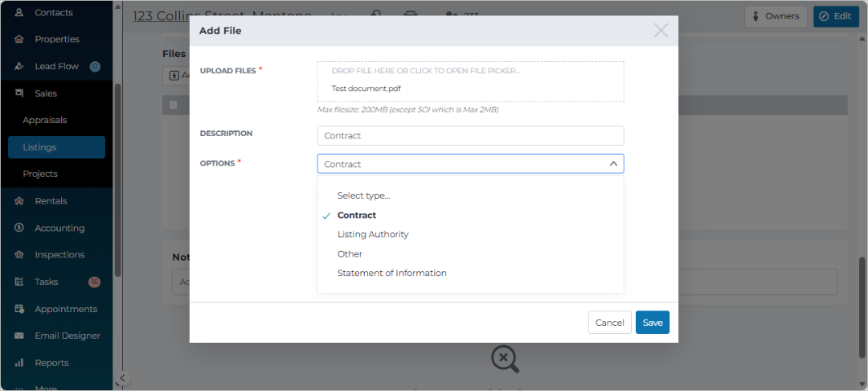Screen dimensions: 868x391
Task: Click the Accounting dollar icon
Action: [19, 228]
